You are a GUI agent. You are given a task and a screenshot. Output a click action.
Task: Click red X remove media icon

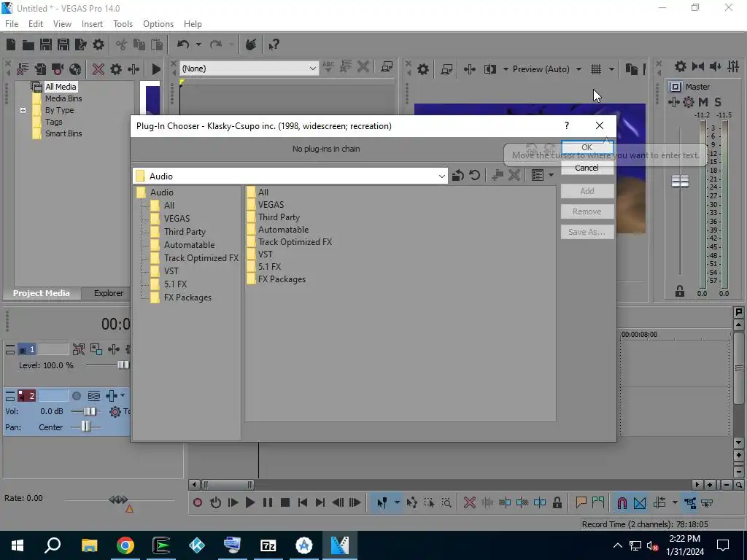coord(98,69)
